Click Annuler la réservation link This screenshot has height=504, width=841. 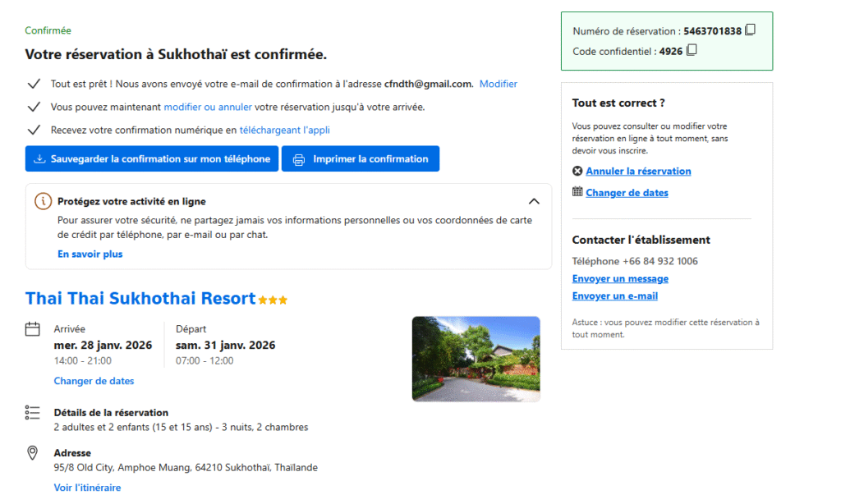pyautogui.click(x=638, y=172)
